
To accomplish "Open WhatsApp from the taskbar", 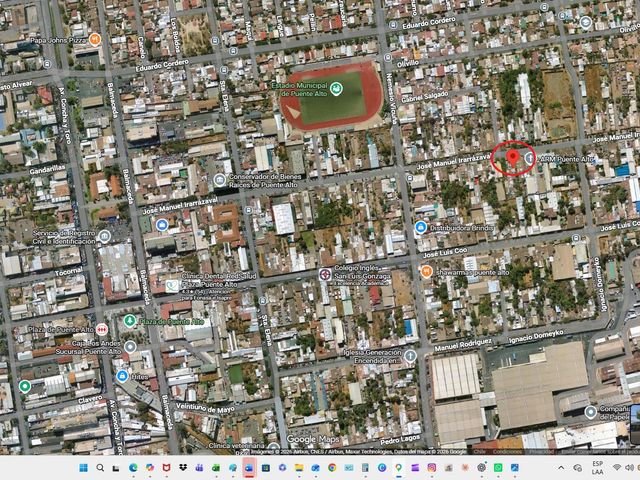I will coord(498,468).
